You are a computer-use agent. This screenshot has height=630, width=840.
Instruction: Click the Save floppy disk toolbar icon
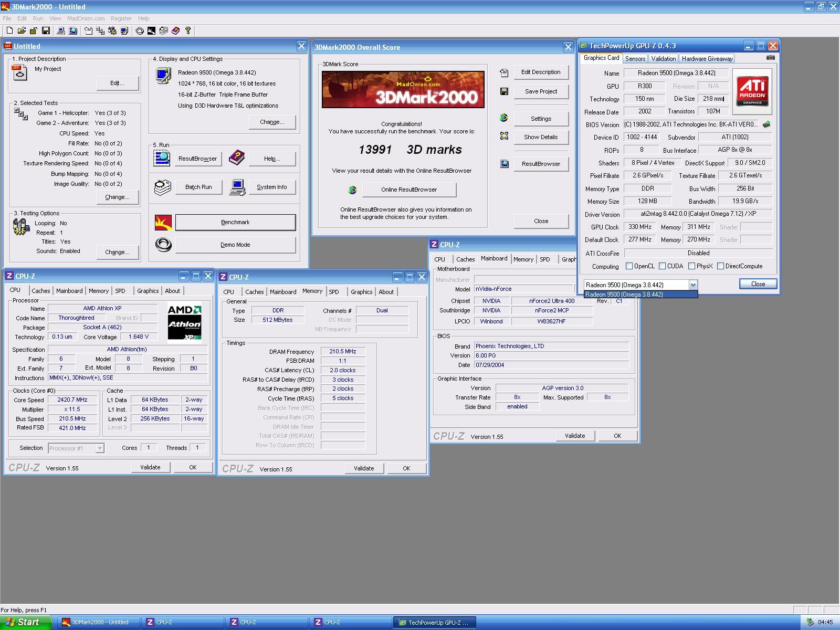coord(46,31)
